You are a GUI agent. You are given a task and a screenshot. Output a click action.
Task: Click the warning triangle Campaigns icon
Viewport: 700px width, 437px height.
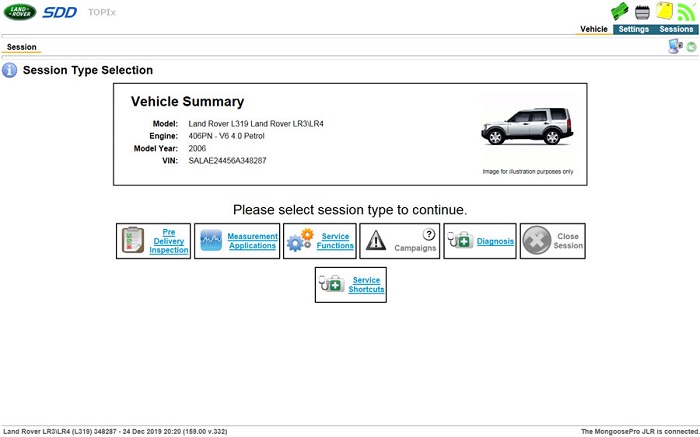click(x=376, y=241)
